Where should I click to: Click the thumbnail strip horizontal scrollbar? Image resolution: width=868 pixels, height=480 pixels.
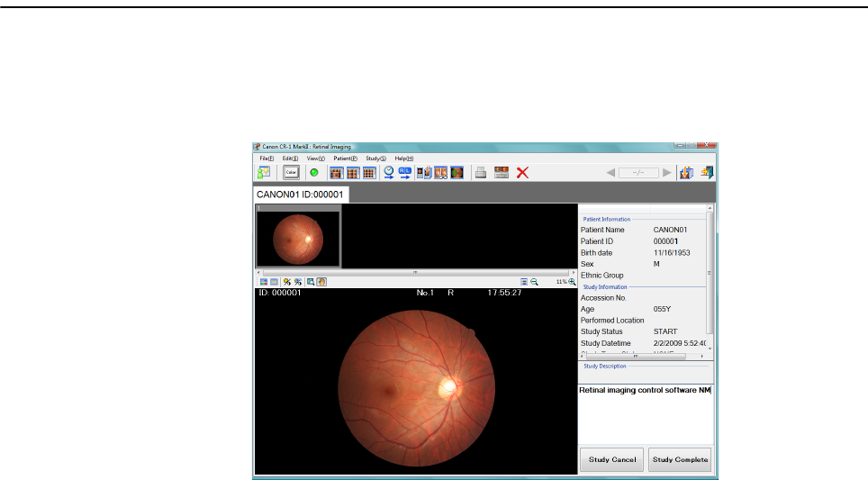click(x=415, y=272)
